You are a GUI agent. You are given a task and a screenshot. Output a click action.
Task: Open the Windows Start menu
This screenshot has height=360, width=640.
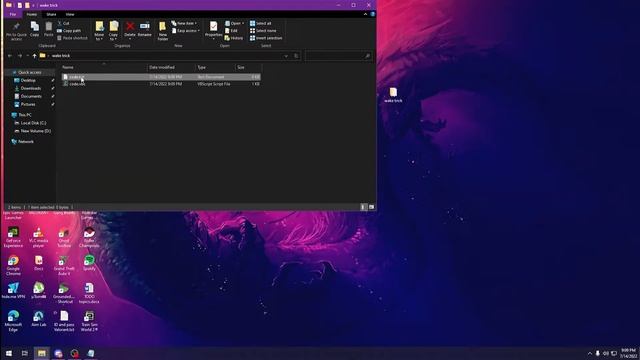[x=8, y=353]
